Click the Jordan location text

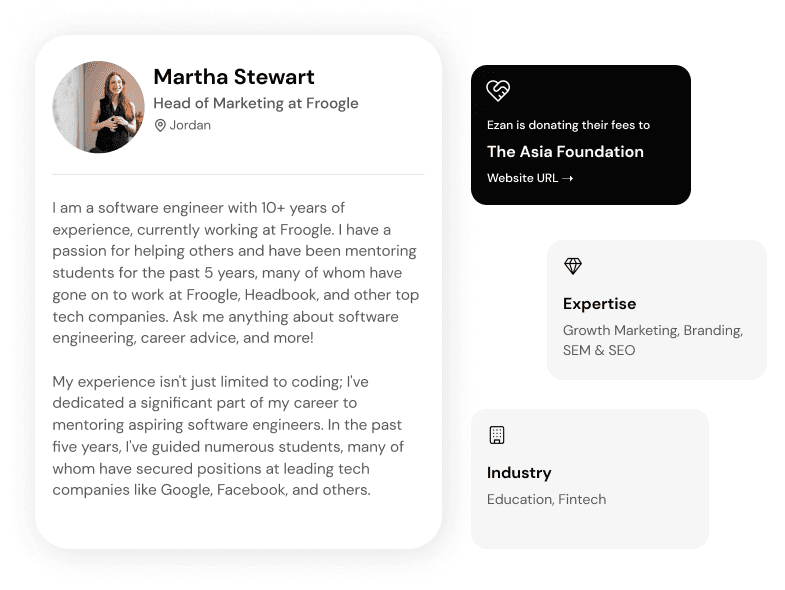190,126
